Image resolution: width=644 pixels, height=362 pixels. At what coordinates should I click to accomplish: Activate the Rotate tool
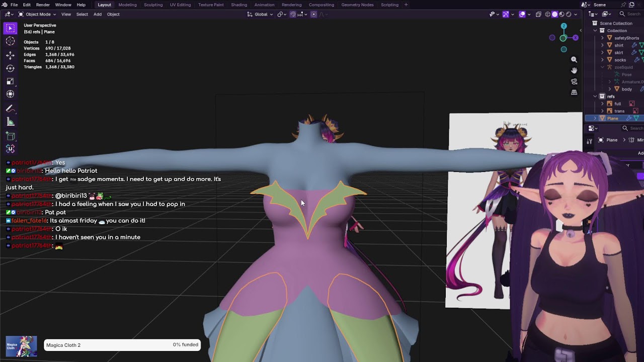coord(10,68)
